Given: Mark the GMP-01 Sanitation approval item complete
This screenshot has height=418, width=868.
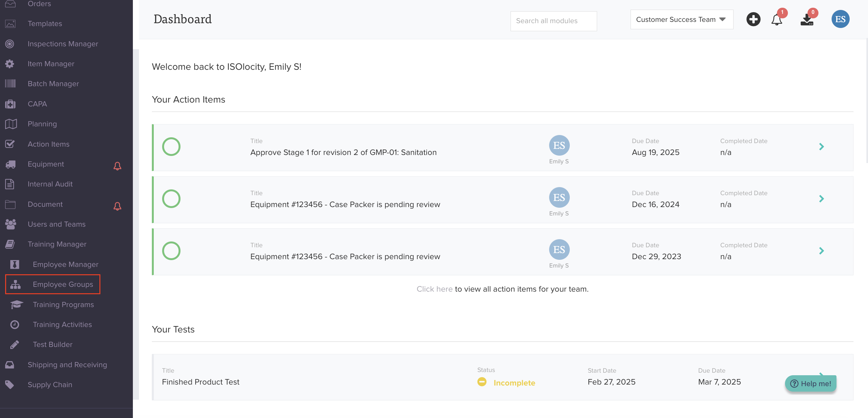Looking at the screenshot, I should [171, 147].
